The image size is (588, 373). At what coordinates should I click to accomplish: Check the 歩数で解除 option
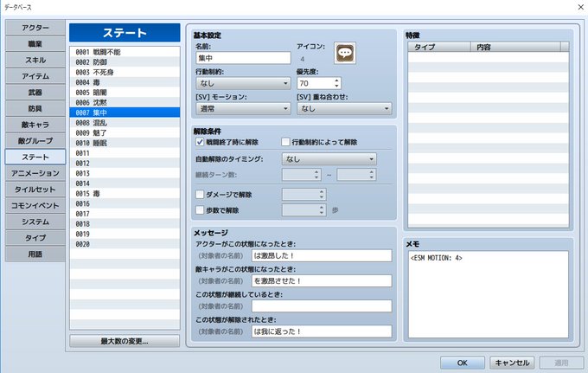pyautogui.click(x=200, y=210)
